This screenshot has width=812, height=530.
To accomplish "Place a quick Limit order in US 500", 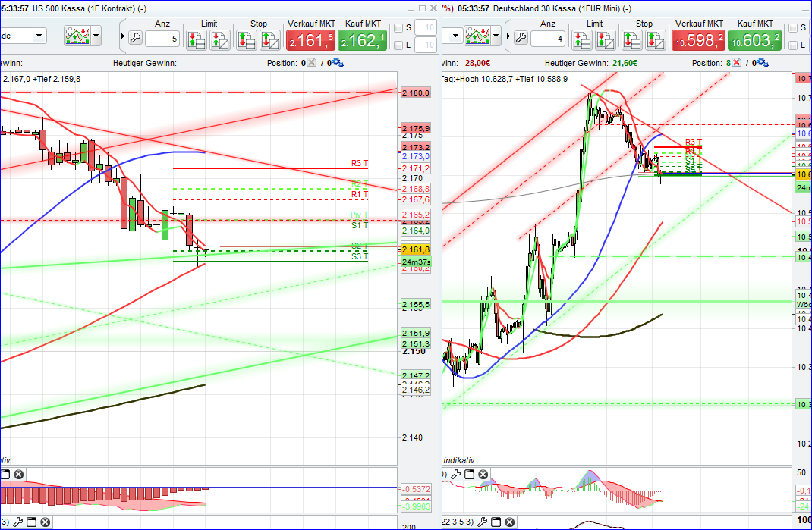I will (220, 40).
